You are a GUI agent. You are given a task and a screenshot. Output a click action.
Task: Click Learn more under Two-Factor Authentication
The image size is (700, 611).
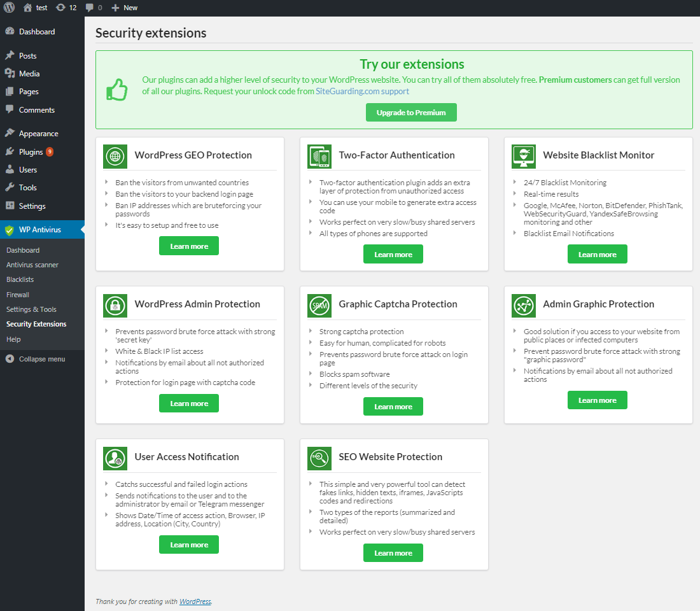[393, 255]
